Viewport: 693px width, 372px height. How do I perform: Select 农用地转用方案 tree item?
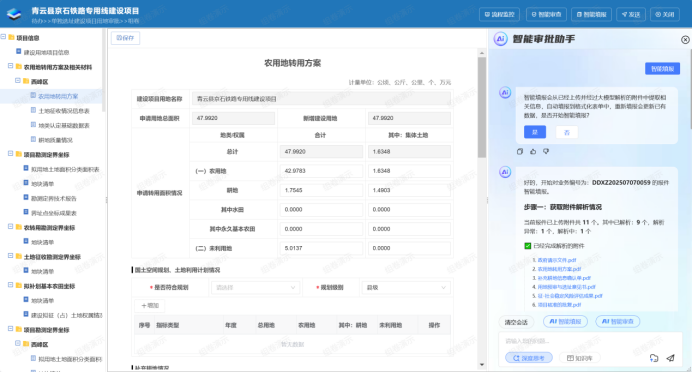(58, 96)
